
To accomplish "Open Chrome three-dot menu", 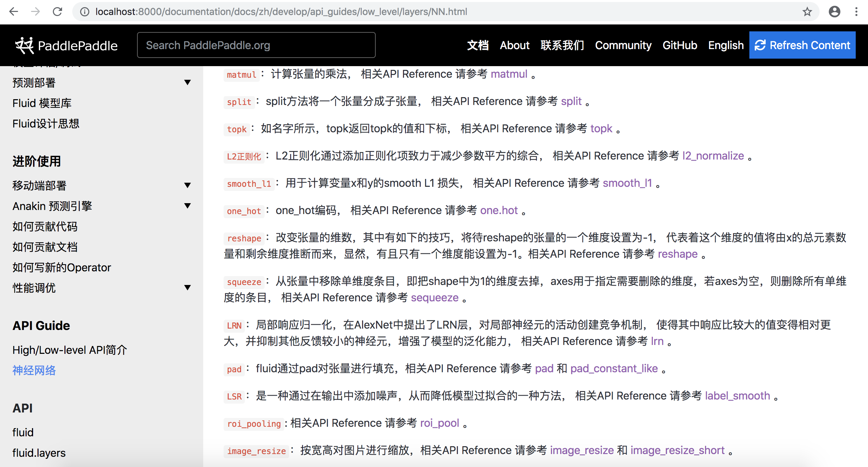I will pos(856,12).
